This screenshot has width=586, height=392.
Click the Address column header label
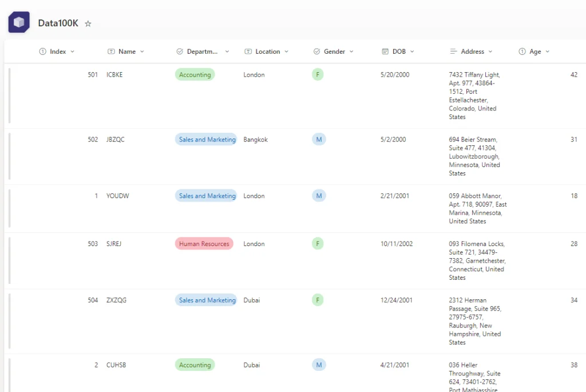[x=472, y=52]
